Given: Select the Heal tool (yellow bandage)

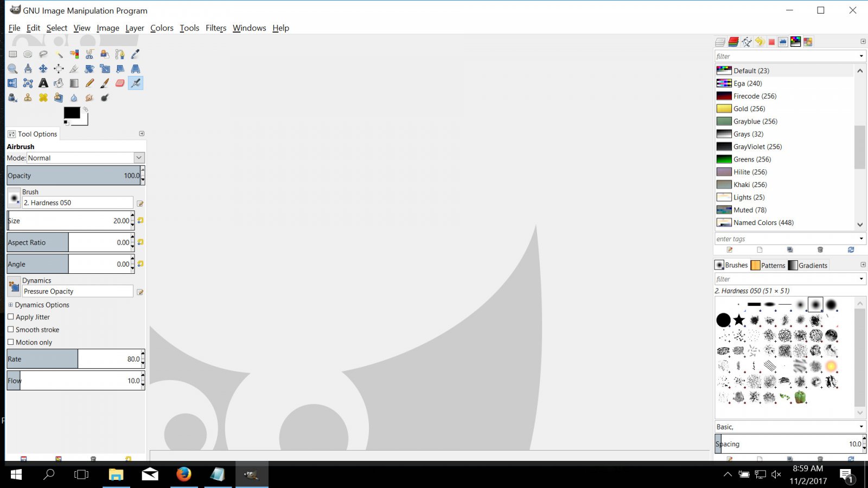Looking at the screenshot, I should click(x=43, y=98).
